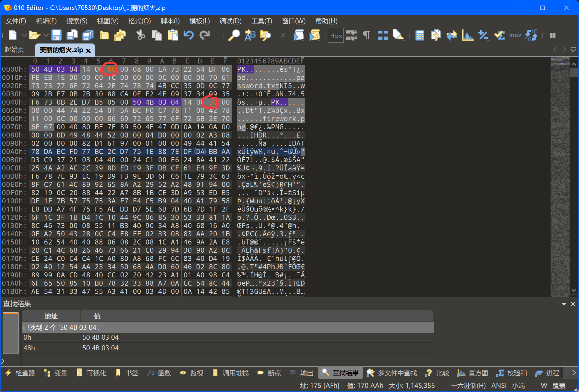Click the Compare files arrows icon
The width and height of the screenshot is (579, 392).
[x=452, y=35]
